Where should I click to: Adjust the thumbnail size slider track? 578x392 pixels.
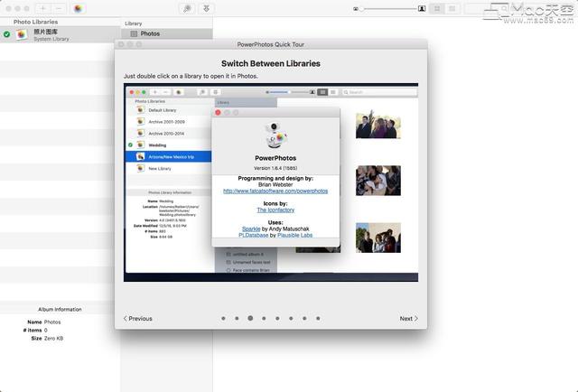point(388,8)
